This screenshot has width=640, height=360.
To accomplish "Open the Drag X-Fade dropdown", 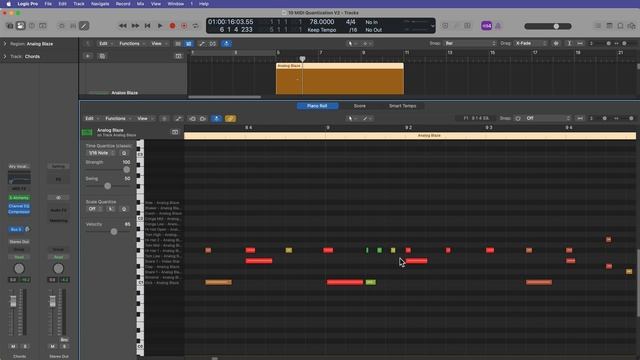I will click(530, 43).
